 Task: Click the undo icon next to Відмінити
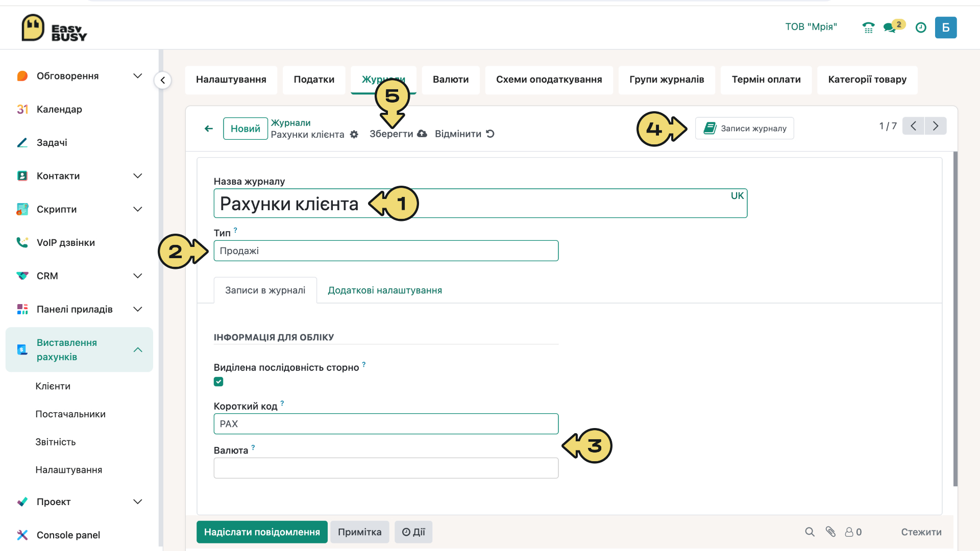490,134
